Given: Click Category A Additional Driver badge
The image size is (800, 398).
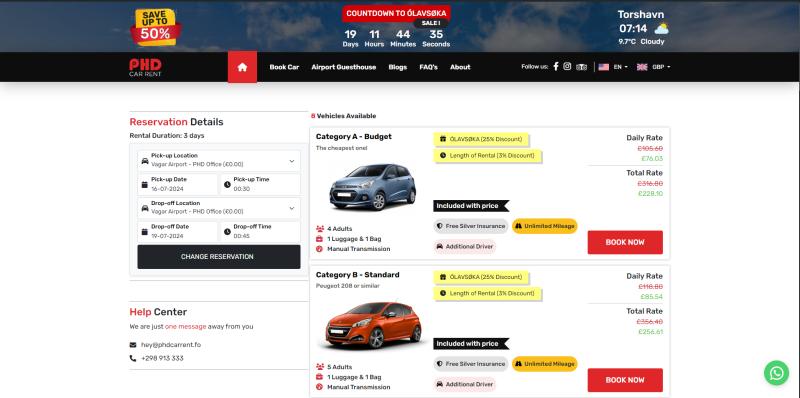Looking at the screenshot, I should [465, 247].
